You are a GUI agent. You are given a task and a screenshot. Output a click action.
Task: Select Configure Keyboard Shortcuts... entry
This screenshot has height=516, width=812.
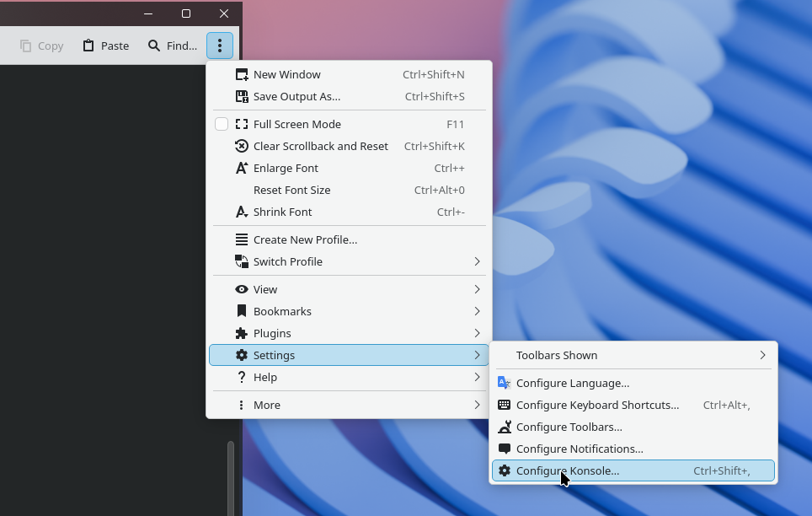pos(633,405)
